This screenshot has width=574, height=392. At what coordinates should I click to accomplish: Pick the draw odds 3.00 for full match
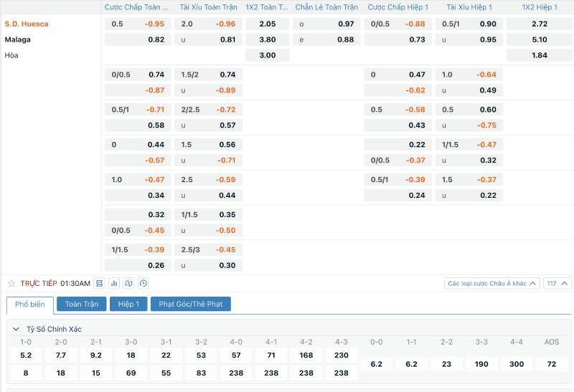tap(267, 55)
